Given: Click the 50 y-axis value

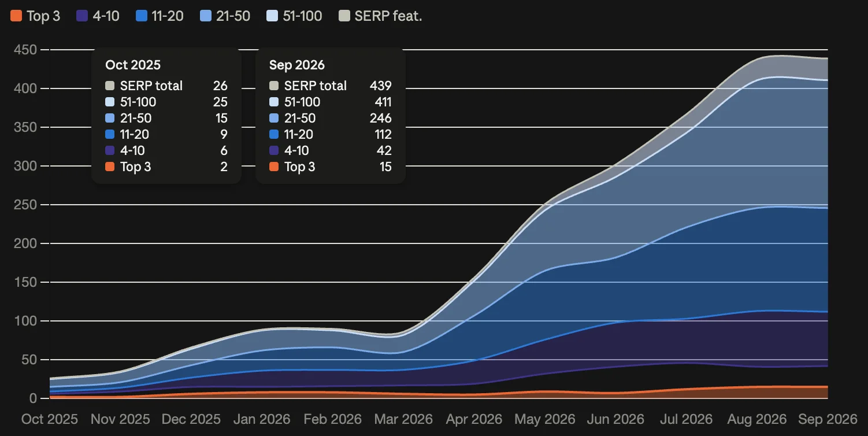Looking at the screenshot, I should tap(29, 360).
